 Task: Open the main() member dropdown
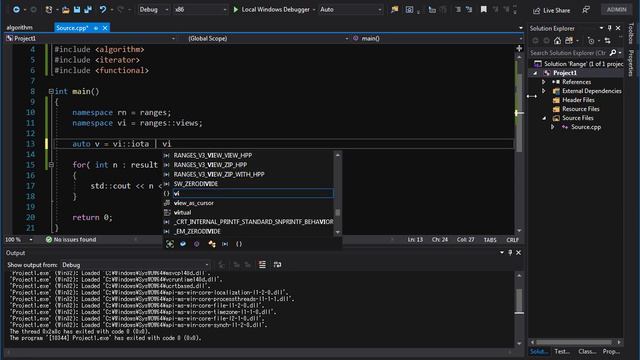tap(437, 38)
